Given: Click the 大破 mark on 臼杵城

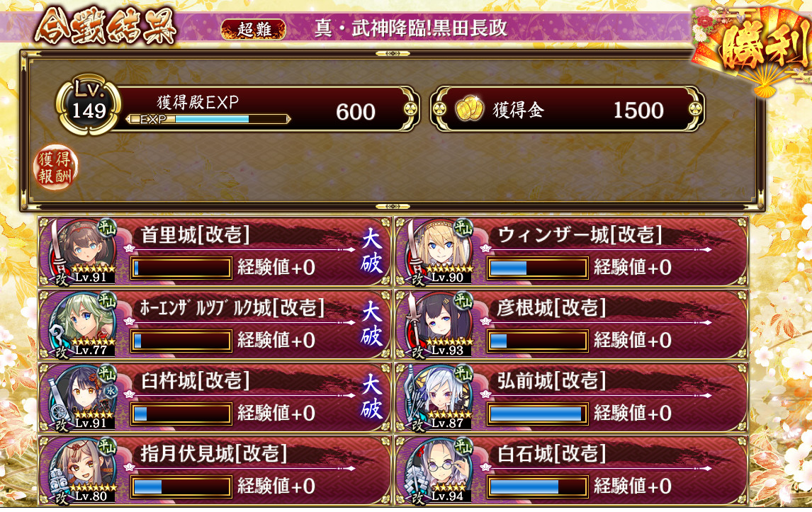Looking at the screenshot, I should tap(372, 397).
